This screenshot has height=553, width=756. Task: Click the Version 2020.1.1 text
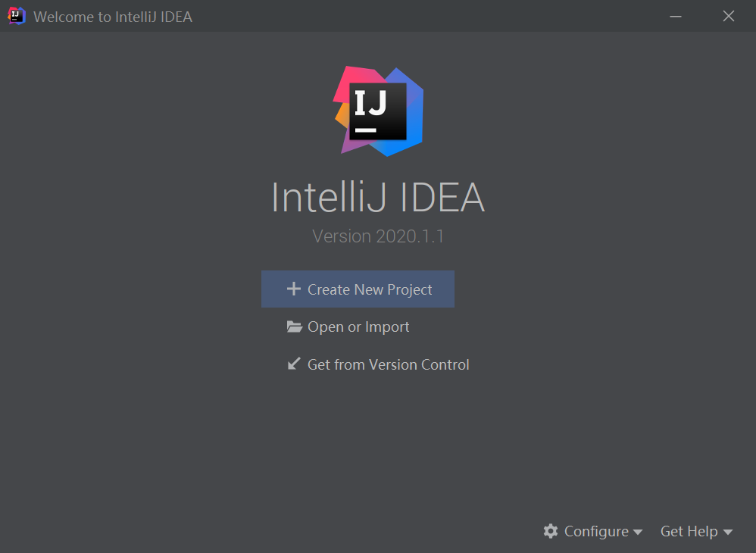378,236
